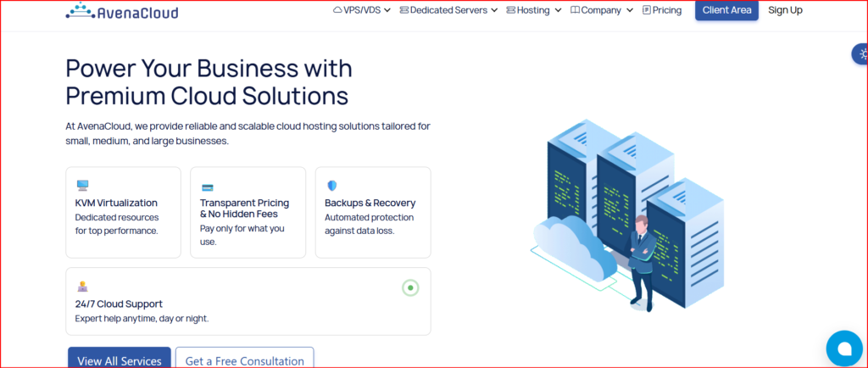Click the AvenaCloud logo

pyautogui.click(x=122, y=11)
